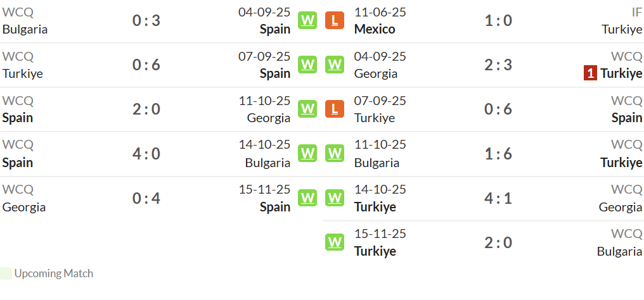644x300 pixels.
Task: Click the Upcoming Match legend color box
Action: (6, 273)
